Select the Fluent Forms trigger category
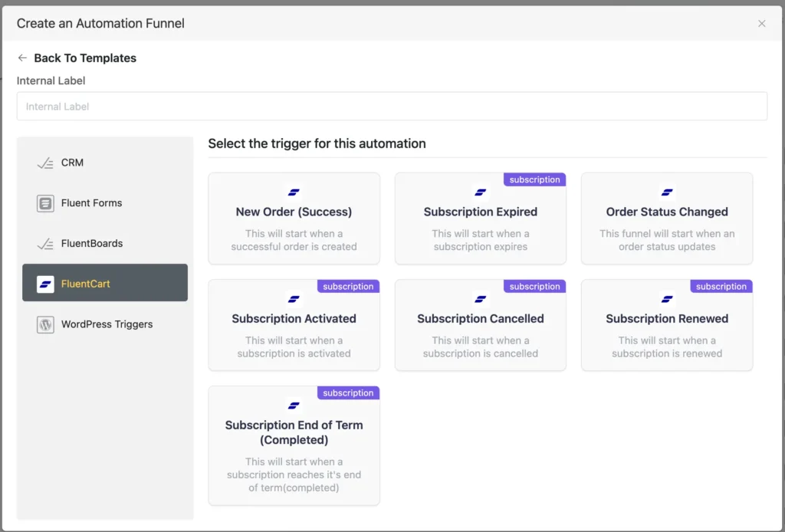 pyautogui.click(x=91, y=203)
